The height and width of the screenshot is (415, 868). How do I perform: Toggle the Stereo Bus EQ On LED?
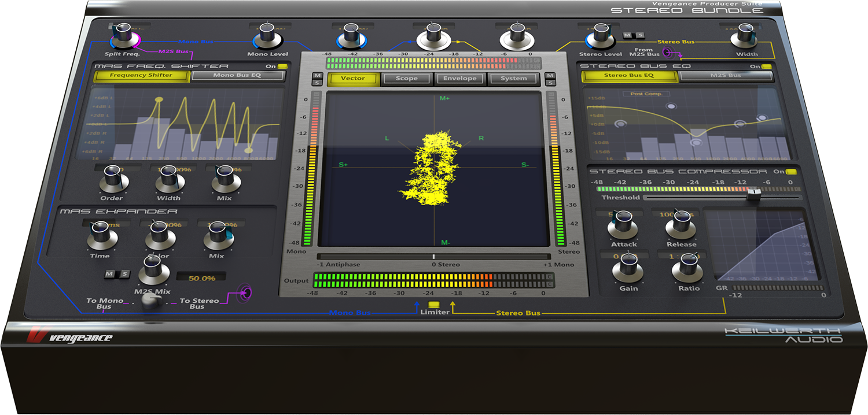766,66
